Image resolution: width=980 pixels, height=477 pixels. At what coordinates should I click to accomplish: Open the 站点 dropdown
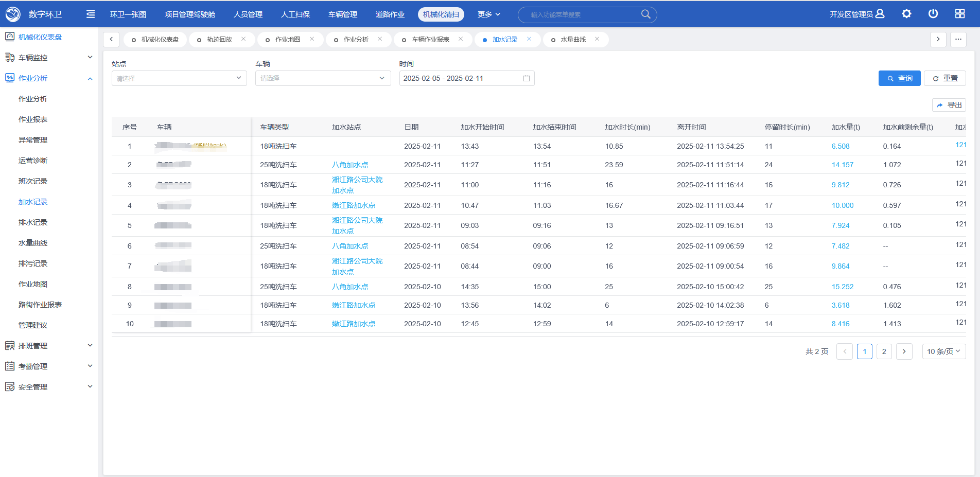(x=179, y=78)
